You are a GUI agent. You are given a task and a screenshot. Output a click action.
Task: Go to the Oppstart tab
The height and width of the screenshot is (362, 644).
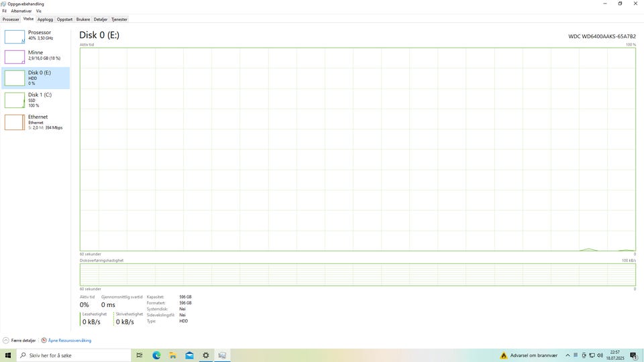click(64, 19)
